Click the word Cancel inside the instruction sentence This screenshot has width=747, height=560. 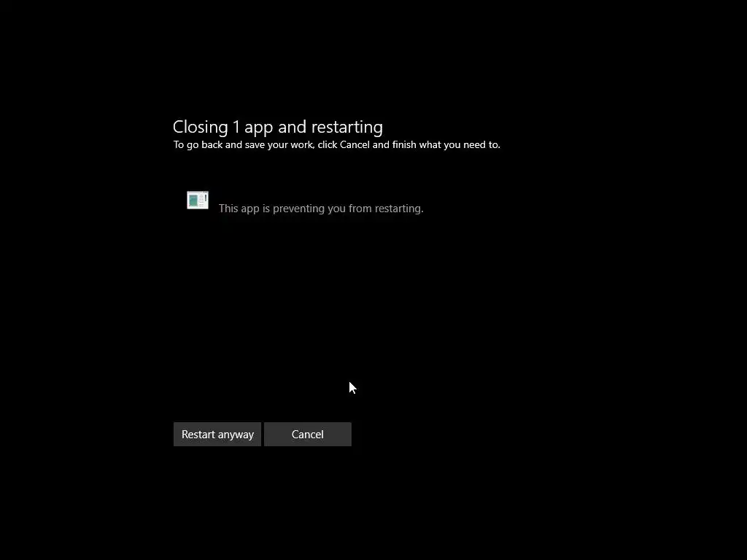355,145
